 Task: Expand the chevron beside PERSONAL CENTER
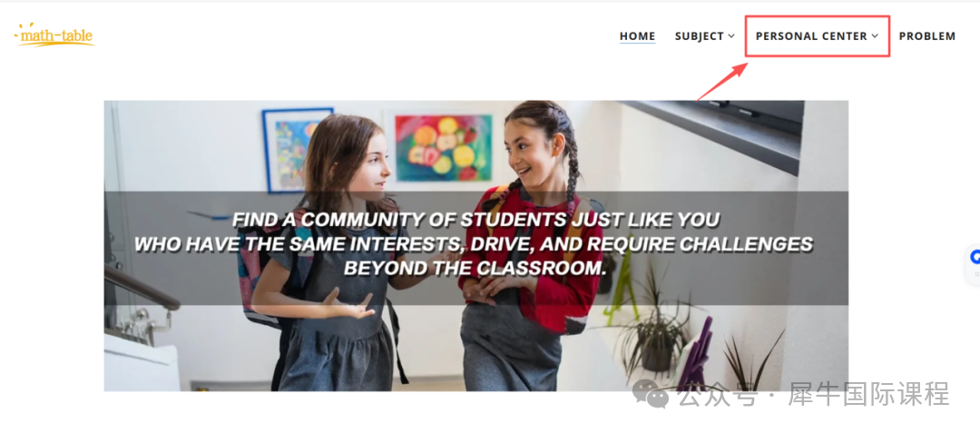click(x=875, y=36)
